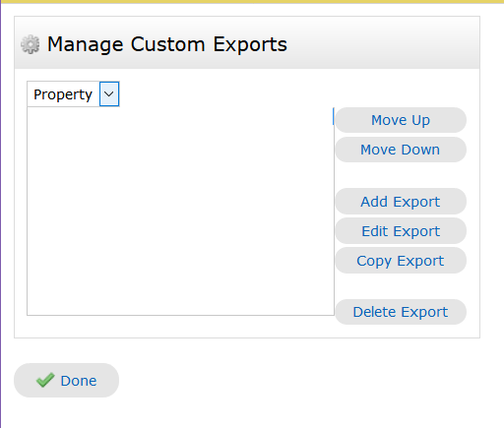Click the gray panel header bar
Viewport: 504px width, 428px height.
247,42
